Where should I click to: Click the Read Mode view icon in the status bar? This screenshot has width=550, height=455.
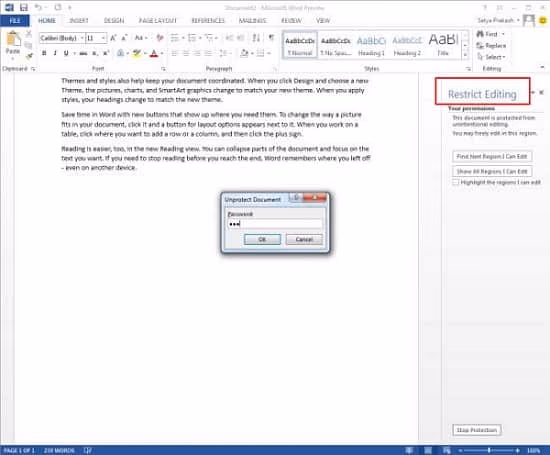(409, 450)
